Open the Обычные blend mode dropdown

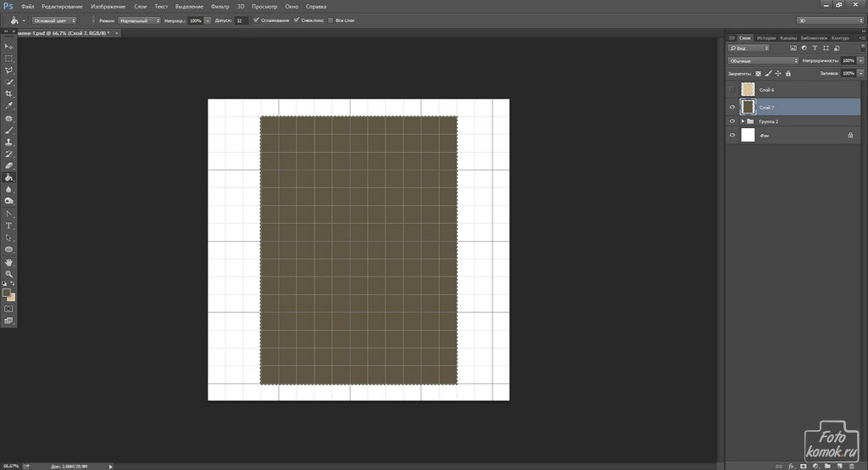coord(763,61)
